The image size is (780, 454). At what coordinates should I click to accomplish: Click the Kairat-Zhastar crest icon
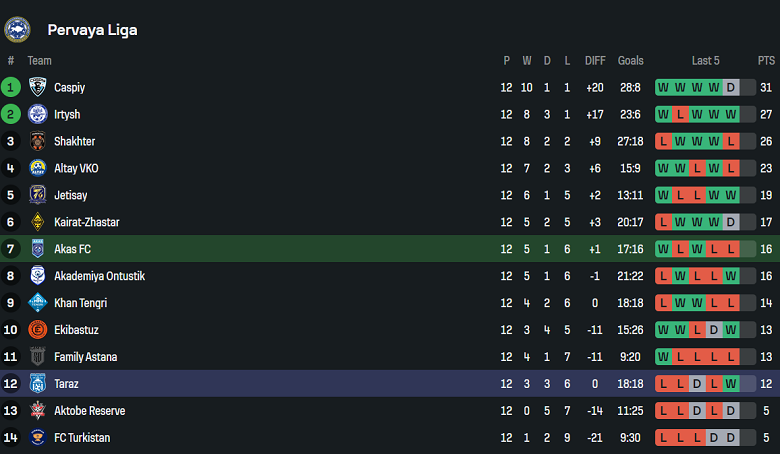(x=38, y=222)
